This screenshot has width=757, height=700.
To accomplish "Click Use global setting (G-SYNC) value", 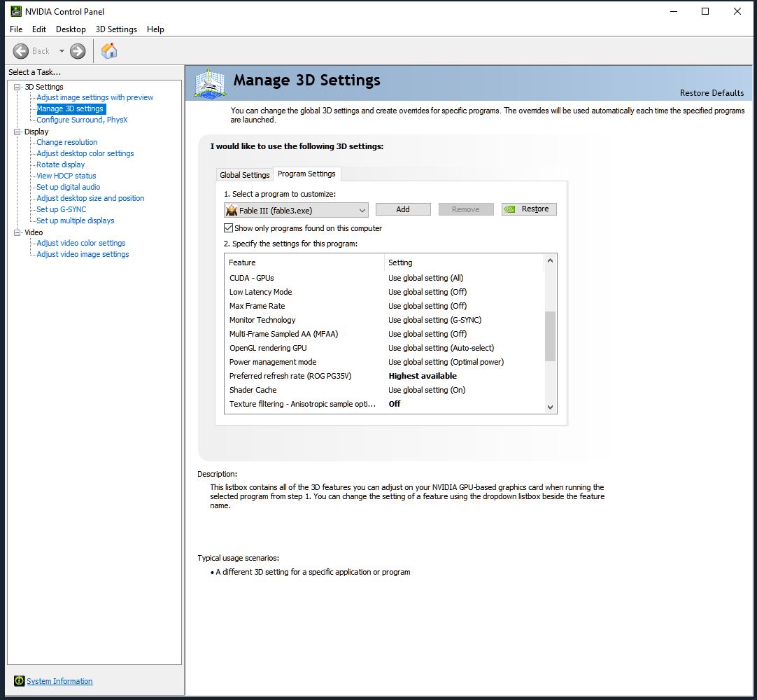I will (435, 320).
